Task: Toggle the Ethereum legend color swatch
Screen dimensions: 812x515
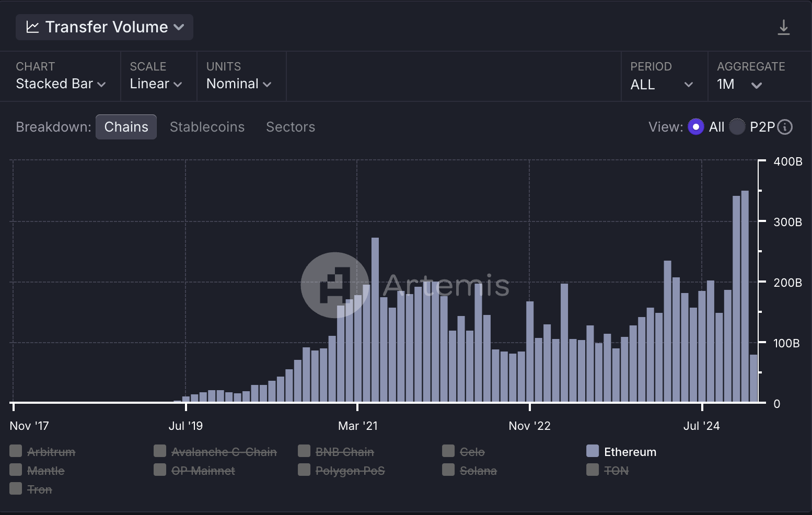Action: pyautogui.click(x=593, y=451)
